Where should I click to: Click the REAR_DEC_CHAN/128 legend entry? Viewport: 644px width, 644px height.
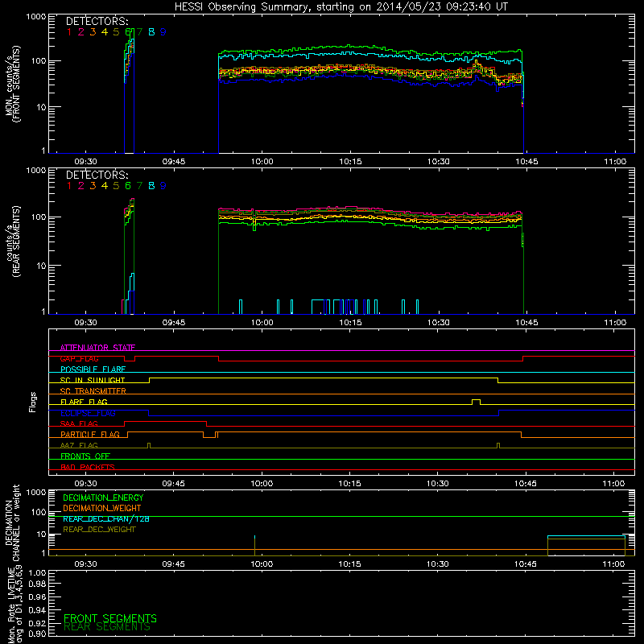click(106, 518)
